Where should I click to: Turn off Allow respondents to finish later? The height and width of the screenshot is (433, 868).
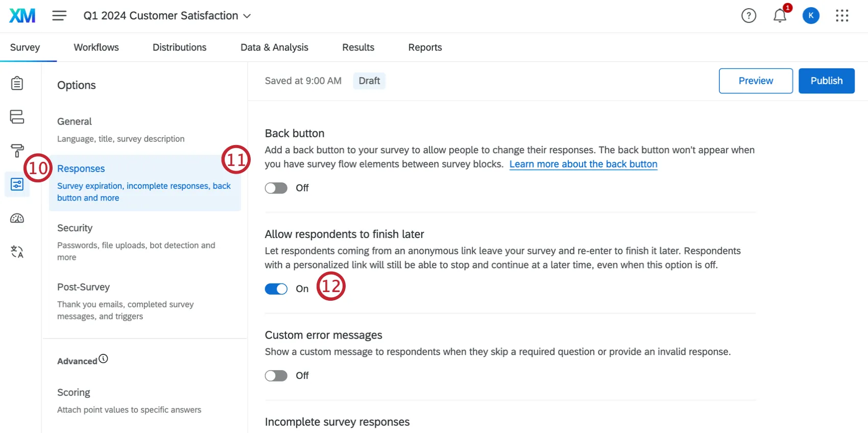point(276,289)
